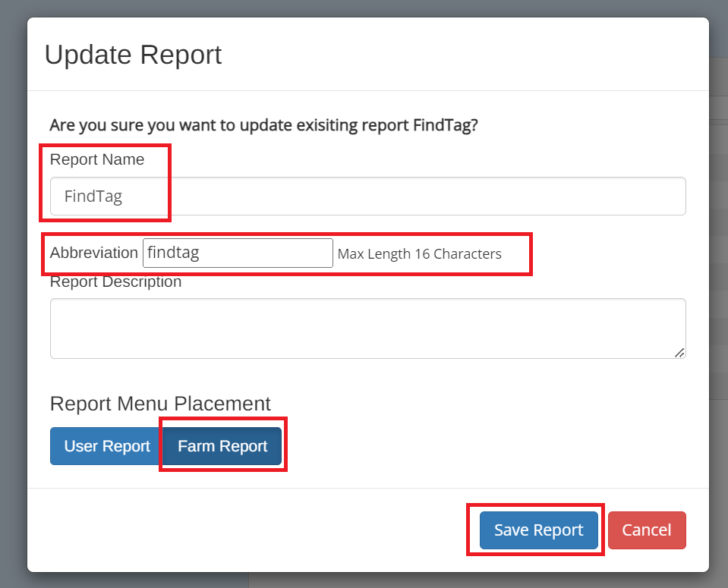Click the lighter page area below the dialog
Screen dimensions: 728x588
pos(487,580)
